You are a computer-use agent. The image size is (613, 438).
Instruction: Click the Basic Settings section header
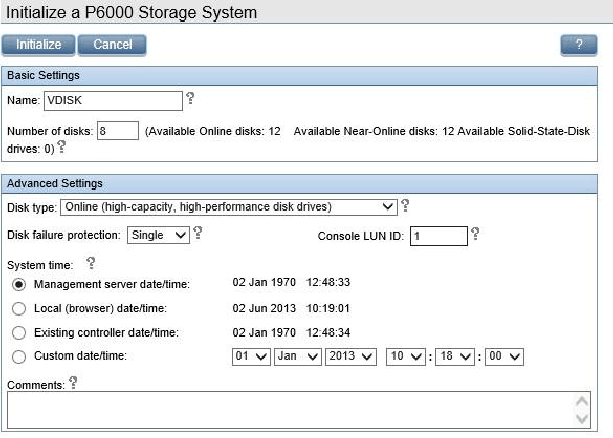[x=299, y=75]
